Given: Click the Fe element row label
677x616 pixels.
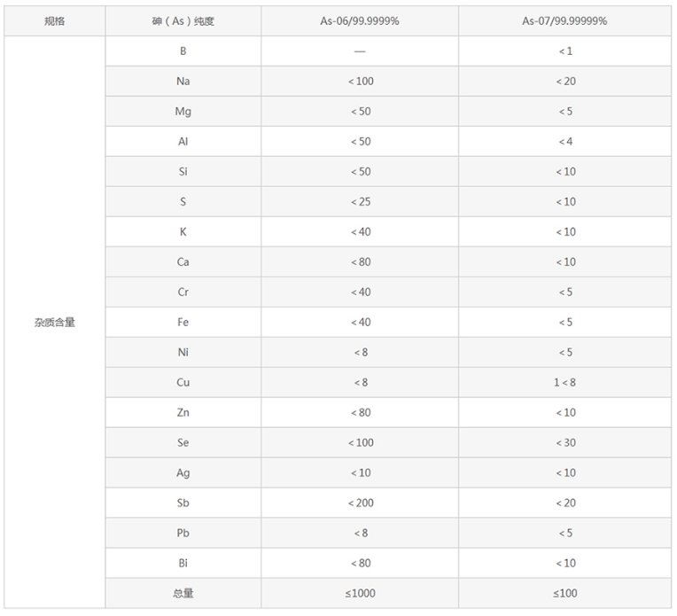Looking at the screenshot, I should pyautogui.click(x=183, y=322).
